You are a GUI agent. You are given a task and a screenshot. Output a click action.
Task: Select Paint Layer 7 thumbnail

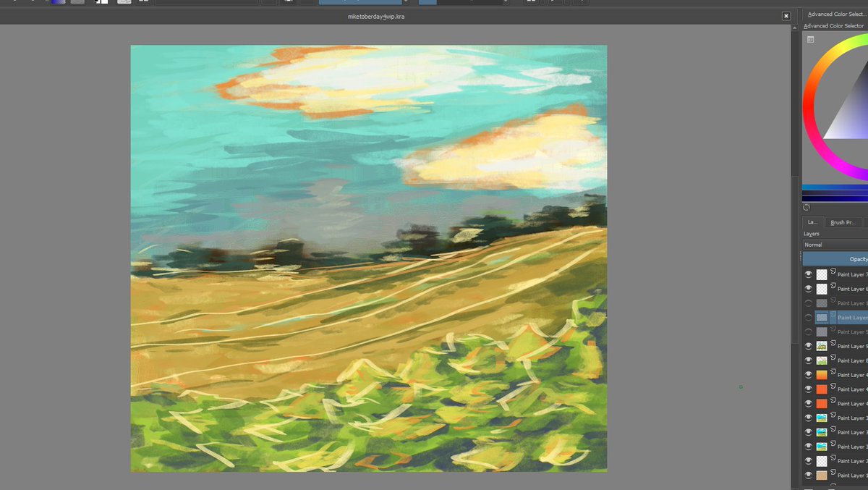click(x=822, y=274)
